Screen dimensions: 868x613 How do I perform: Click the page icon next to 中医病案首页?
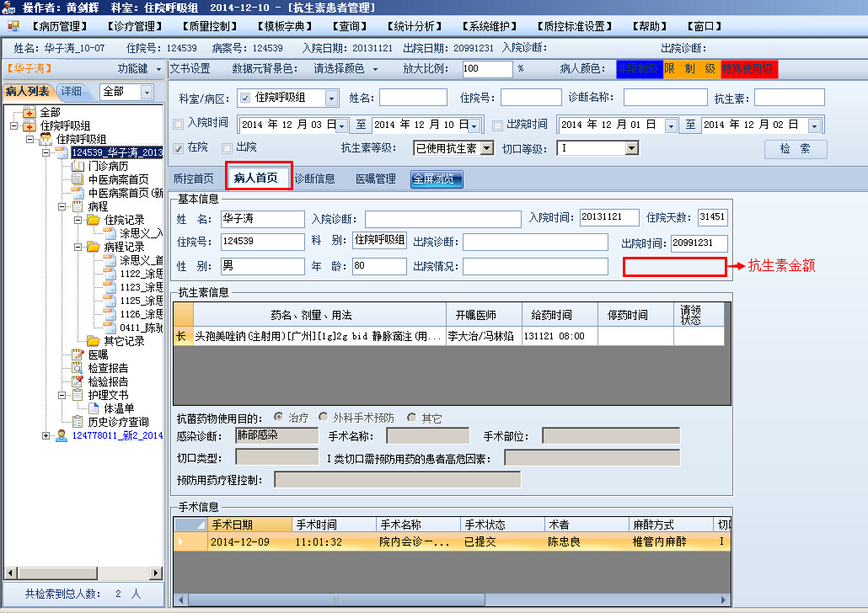point(78,179)
